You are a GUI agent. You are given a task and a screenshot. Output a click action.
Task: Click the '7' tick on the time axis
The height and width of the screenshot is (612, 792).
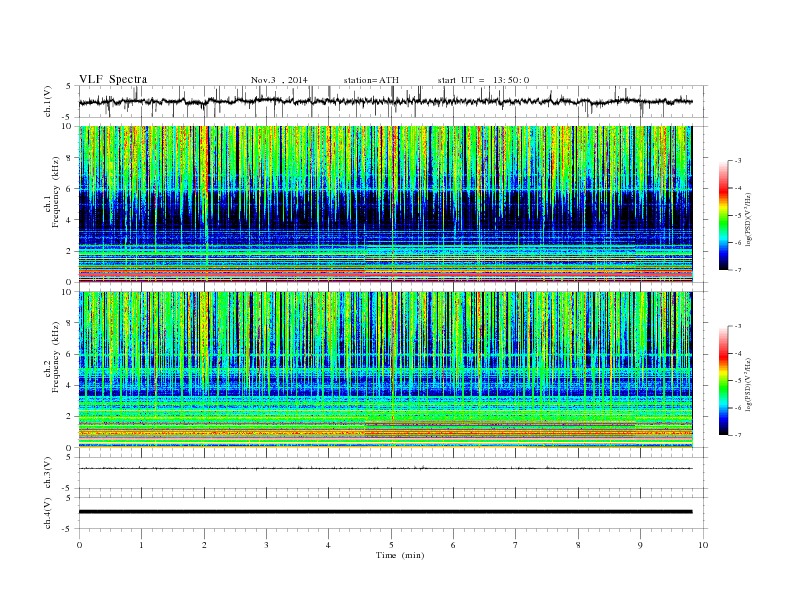pyautogui.click(x=516, y=545)
